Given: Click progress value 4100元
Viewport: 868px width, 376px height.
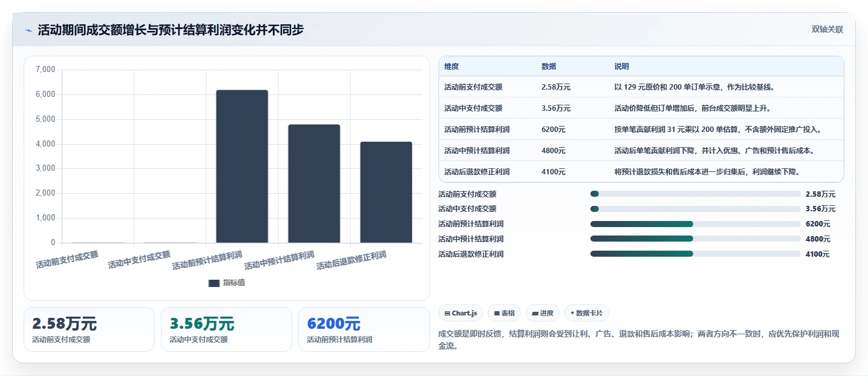Looking at the screenshot, I should 818,254.
